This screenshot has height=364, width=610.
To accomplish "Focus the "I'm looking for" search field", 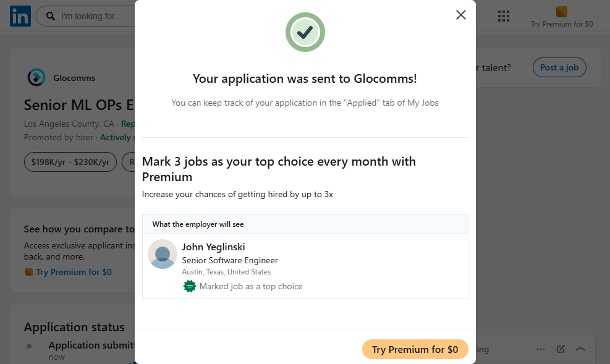I will pos(93,16).
